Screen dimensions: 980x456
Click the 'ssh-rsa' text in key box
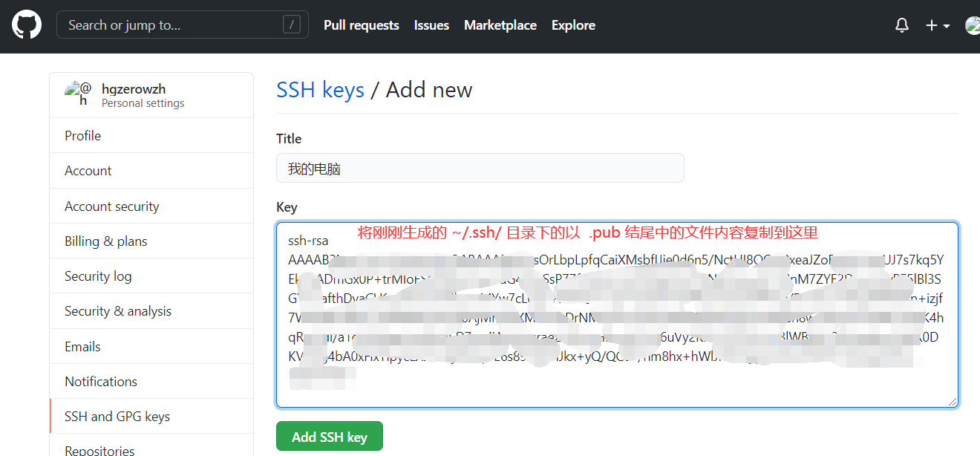[308, 241]
